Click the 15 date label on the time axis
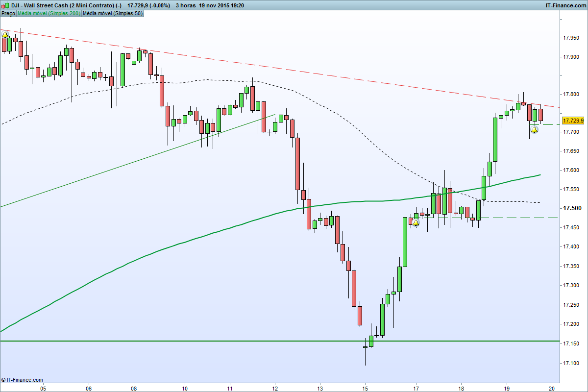 click(x=365, y=388)
